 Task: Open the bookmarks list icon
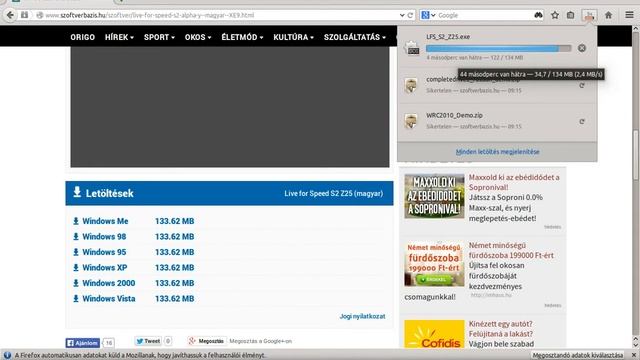coord(571,16)
